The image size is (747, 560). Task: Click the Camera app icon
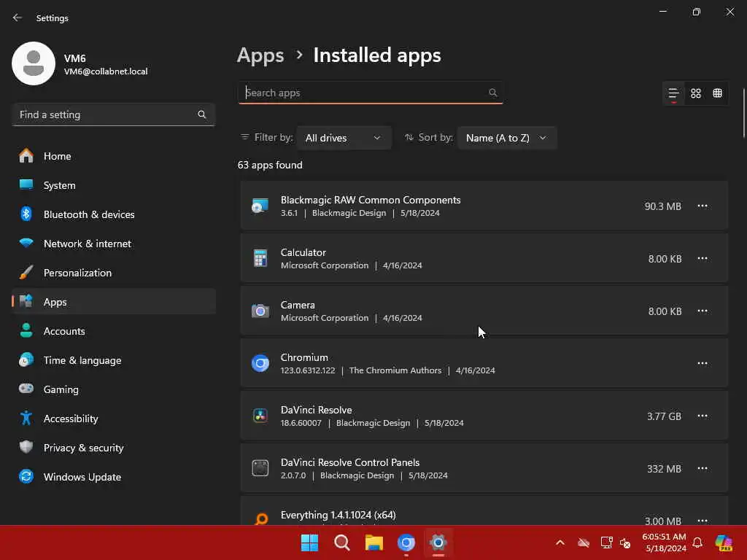coord(260,311)
